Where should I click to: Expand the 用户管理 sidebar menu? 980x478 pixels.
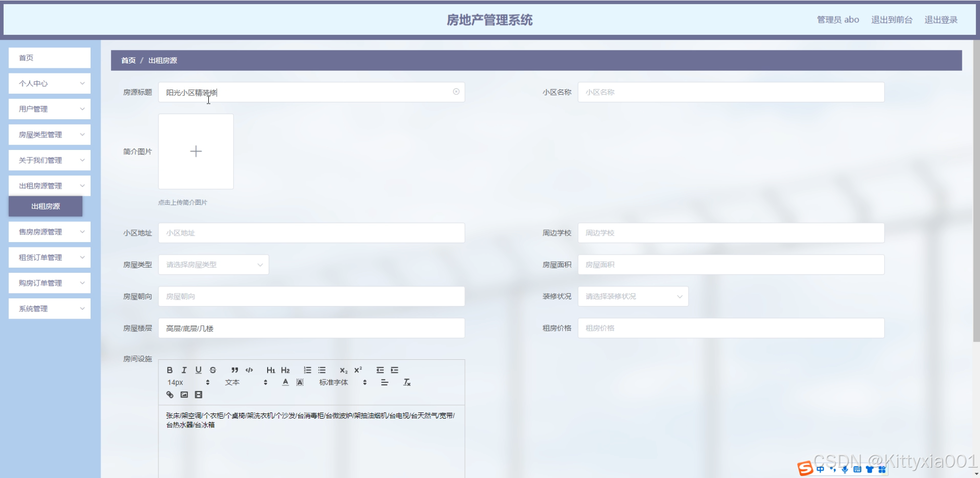[49, 109]
